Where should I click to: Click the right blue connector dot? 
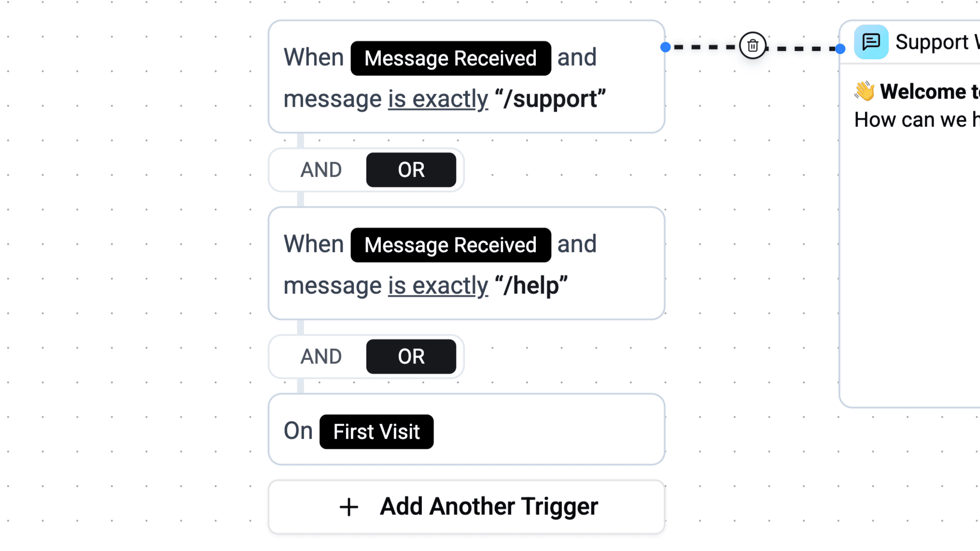(x=840, y=48)
